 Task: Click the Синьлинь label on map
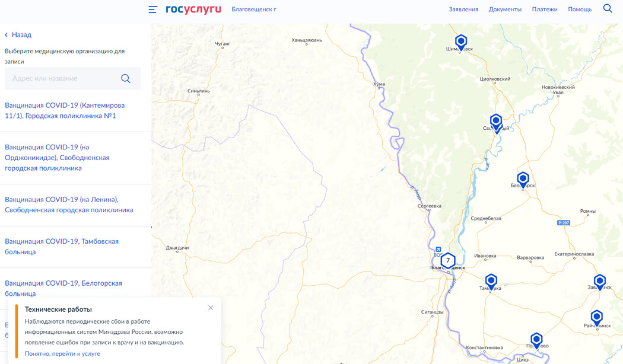pos(198,91)
